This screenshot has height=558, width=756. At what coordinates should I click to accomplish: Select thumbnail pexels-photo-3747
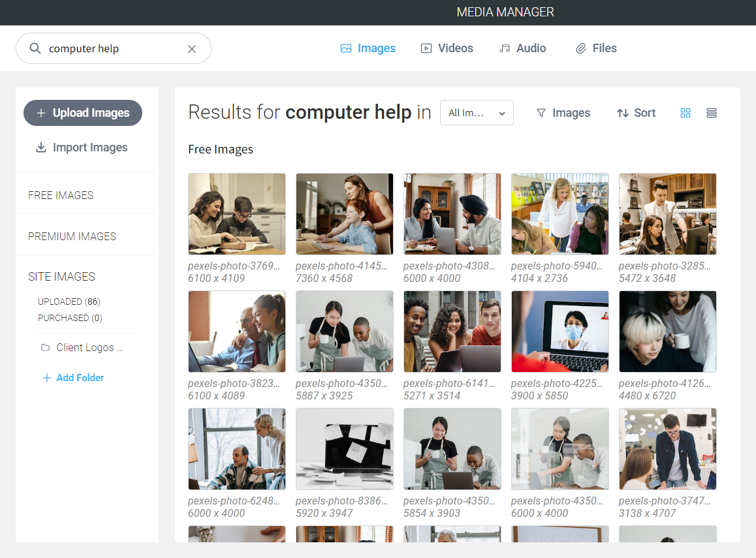(x=668, y=449)
